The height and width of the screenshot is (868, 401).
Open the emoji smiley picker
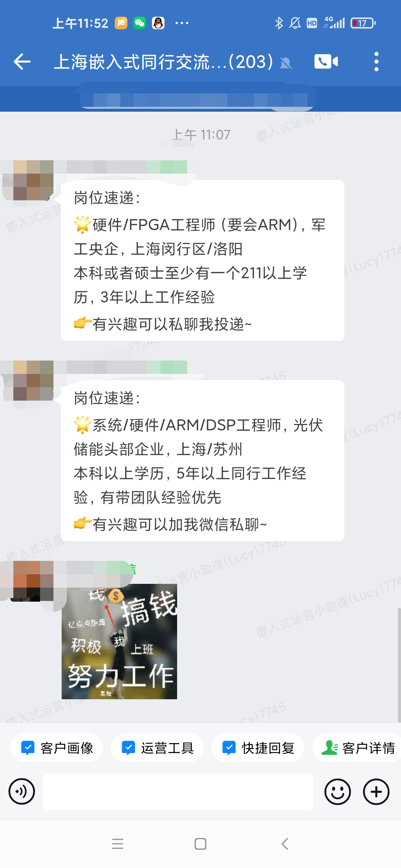(338, 792)
